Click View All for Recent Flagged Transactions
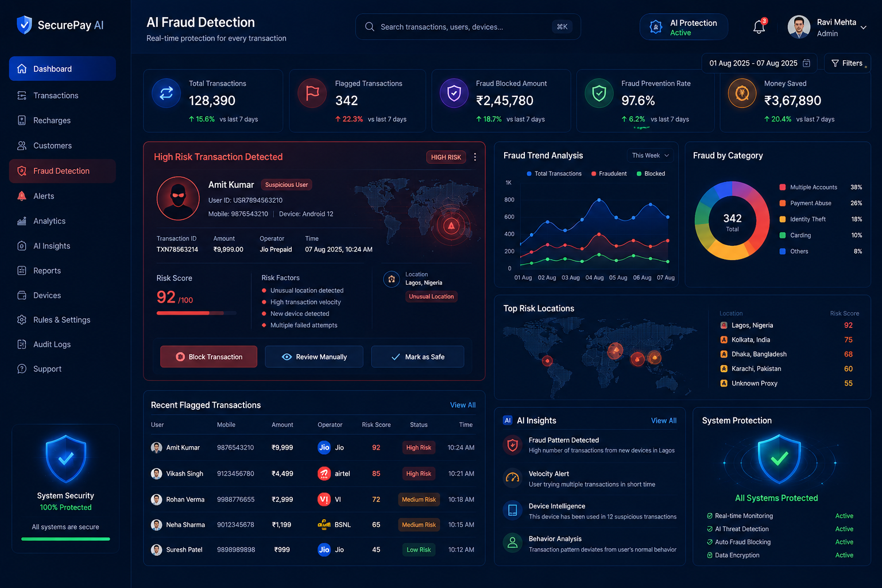This screenshot has width=882, height=588. pyautogui.click(x=463, y=405)
